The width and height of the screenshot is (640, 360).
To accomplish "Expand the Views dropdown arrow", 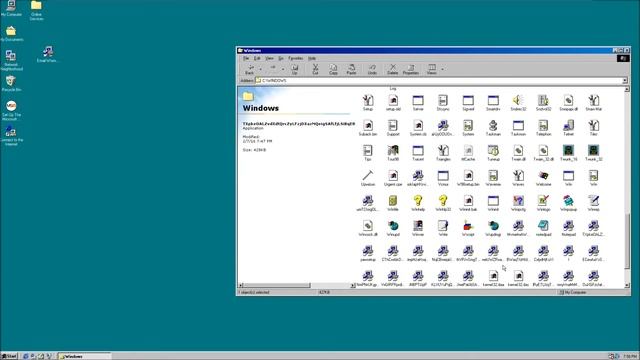I will click(x=442, y=69).
